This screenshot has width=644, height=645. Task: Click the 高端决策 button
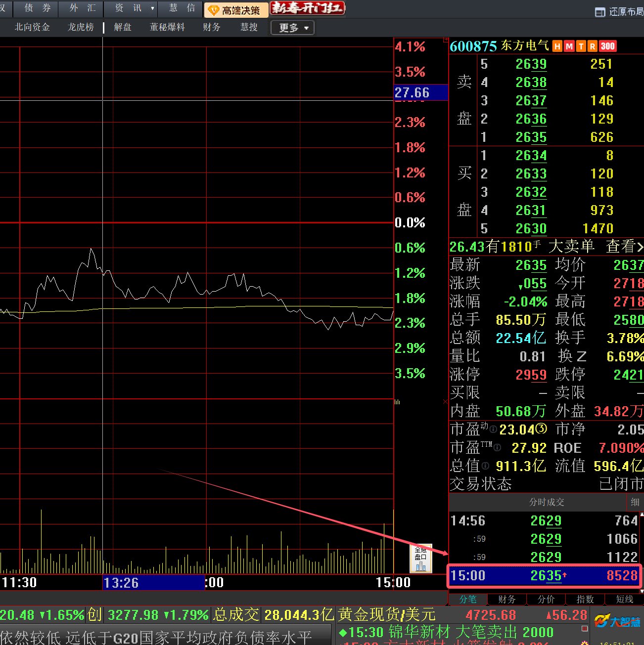tap(236, 10)
